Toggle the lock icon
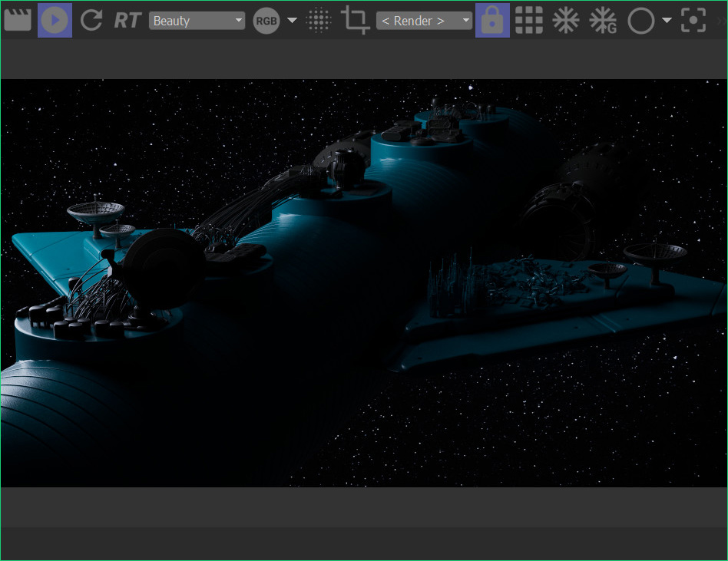Viewport: 728px width, 561px height. [x=492, y=21]
